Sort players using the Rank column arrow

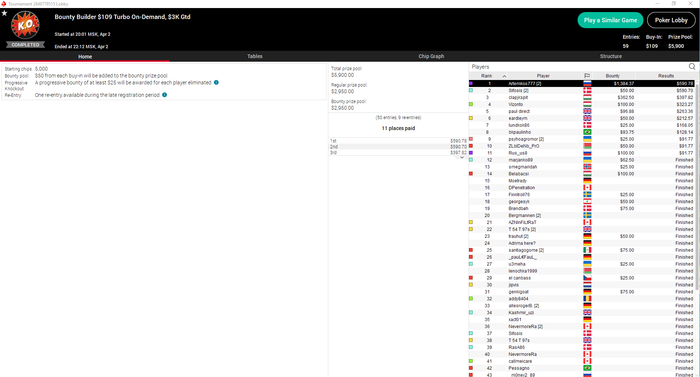tap(504, 76)
